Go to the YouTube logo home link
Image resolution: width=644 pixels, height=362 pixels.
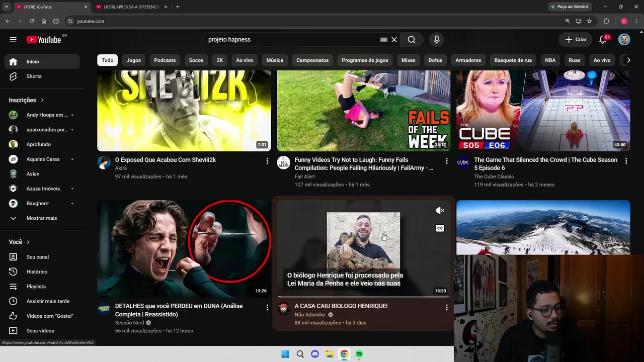tap(44, 40)
